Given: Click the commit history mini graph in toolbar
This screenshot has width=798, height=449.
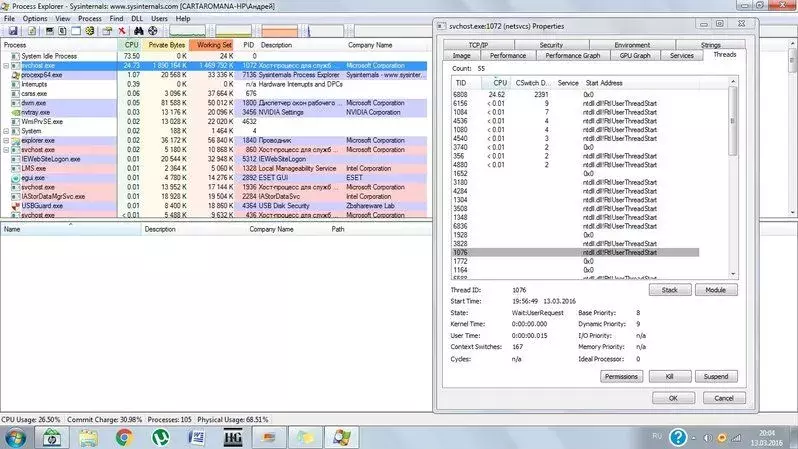Looking at the screenshot, I should pyautogui.click(x=234, y=31).
